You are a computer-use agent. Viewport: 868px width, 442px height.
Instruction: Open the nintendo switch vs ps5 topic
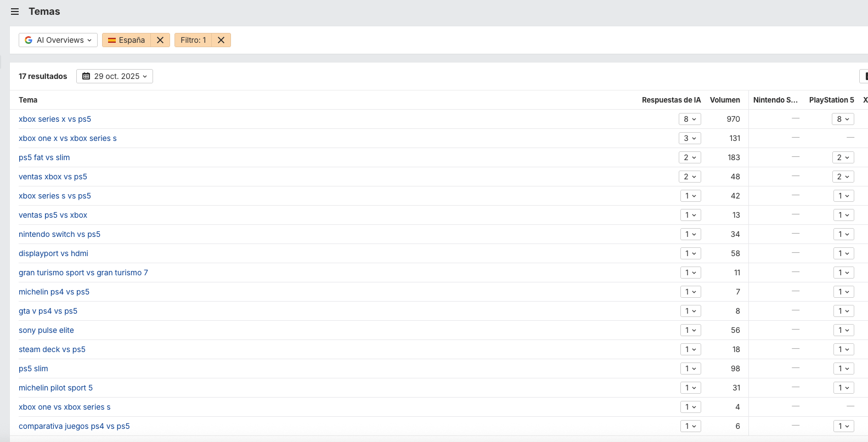tap(59, 234)
